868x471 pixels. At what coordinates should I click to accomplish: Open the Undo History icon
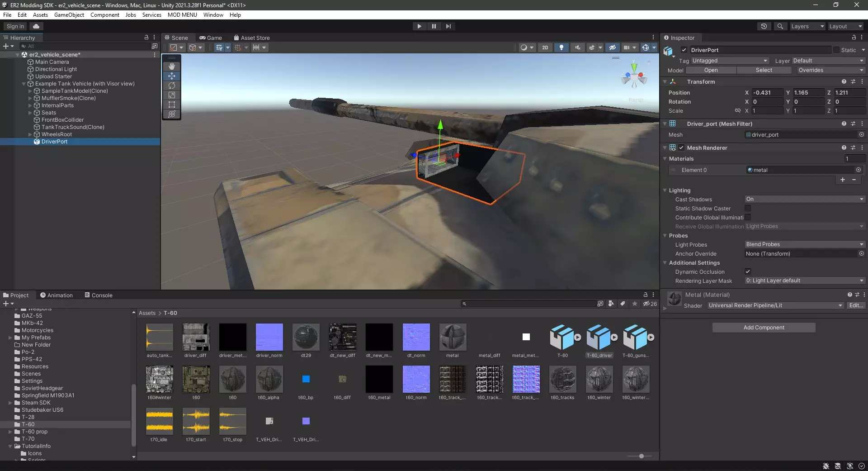[x=764, y=26]
